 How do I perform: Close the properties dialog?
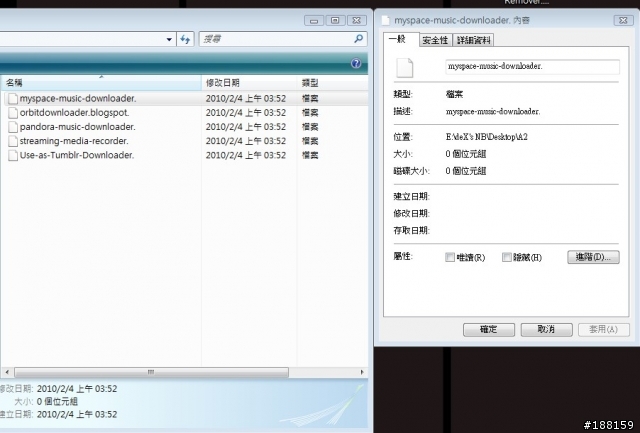click(x=623, y=20)
